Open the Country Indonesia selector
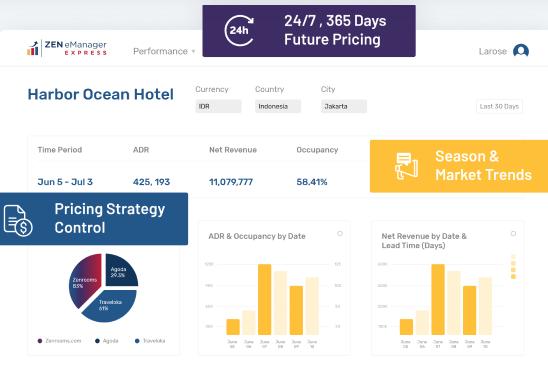548x365 pixels. point(278,106)
